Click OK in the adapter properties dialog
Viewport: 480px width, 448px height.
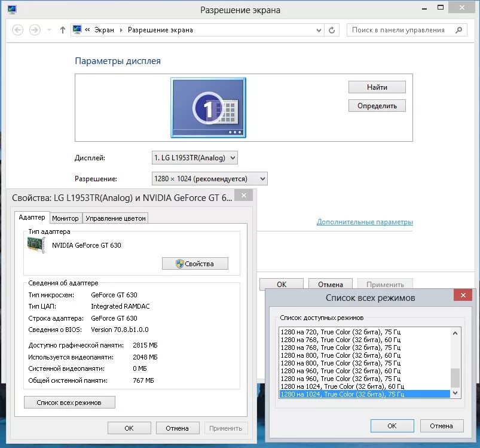(129, 428)
